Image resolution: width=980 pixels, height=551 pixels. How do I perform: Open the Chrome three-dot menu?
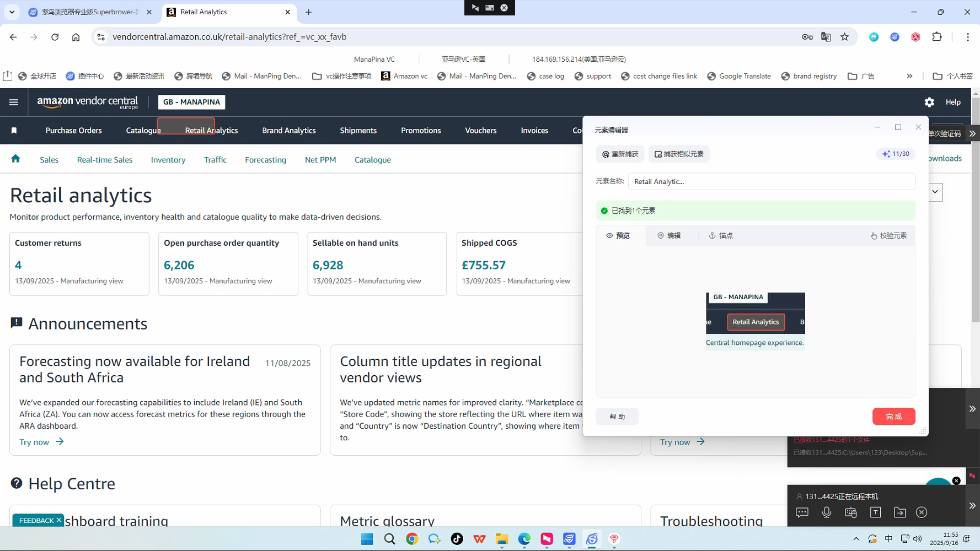pyautogui.click(x=967, y=37)
